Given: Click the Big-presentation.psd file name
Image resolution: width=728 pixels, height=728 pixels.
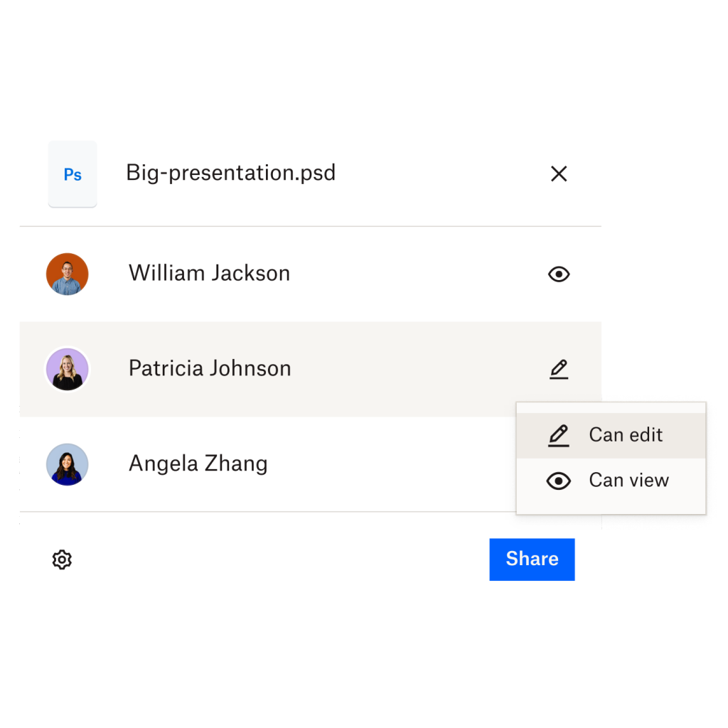Looking at the screenshot, I should point(230,173).
